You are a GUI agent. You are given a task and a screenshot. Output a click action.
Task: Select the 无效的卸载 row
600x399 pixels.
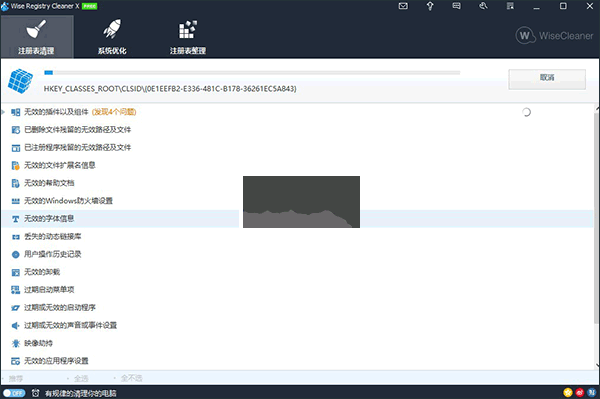[297, 272]
